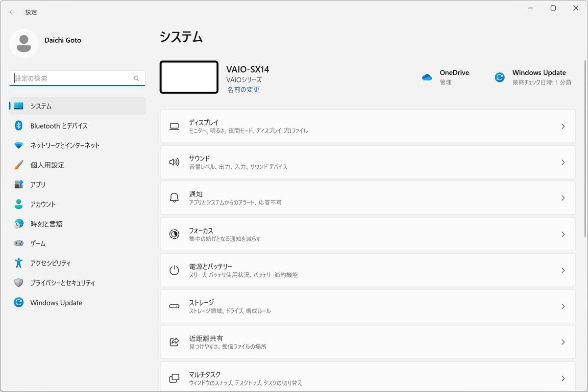Click the VAIO-SX14 device name text
588x392 pixels.
pyautogui.click(x=247, y=70)
